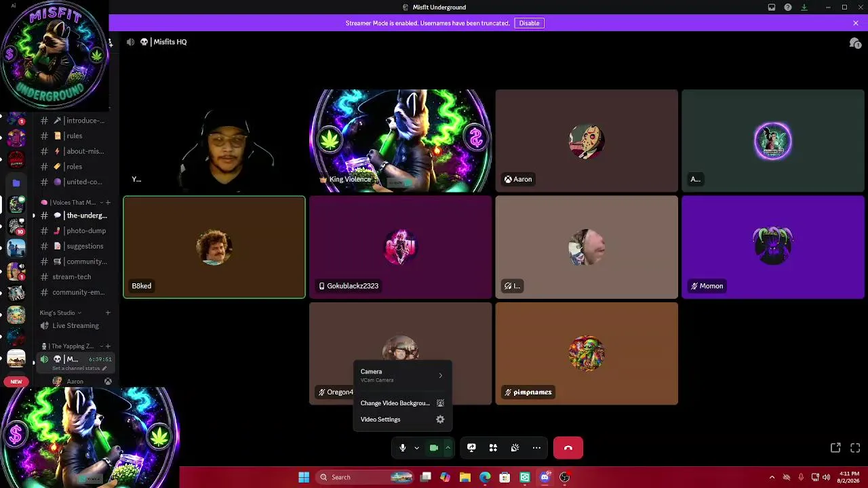This screenshot has height=488, width=868.
Task: Focus the Momon participant tile
Action: 773,247
